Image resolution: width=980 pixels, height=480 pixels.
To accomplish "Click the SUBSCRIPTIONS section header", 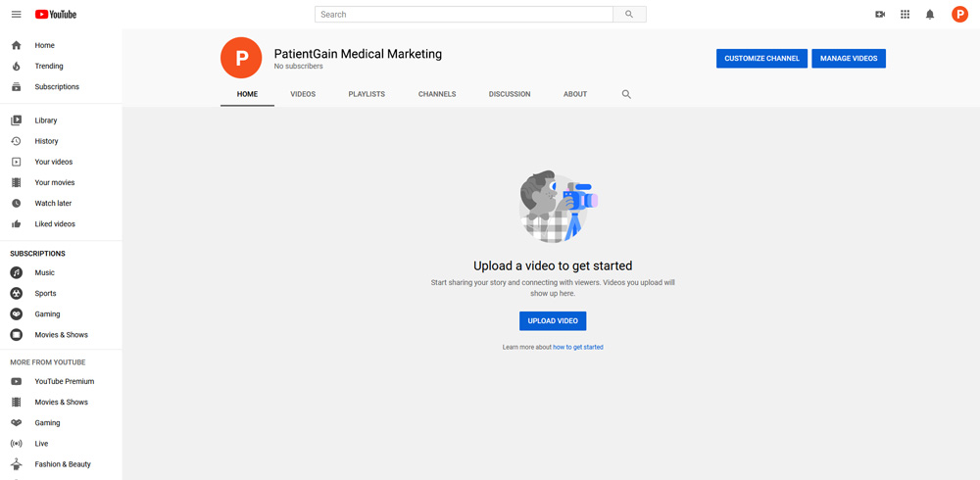I will coord(37,254).
